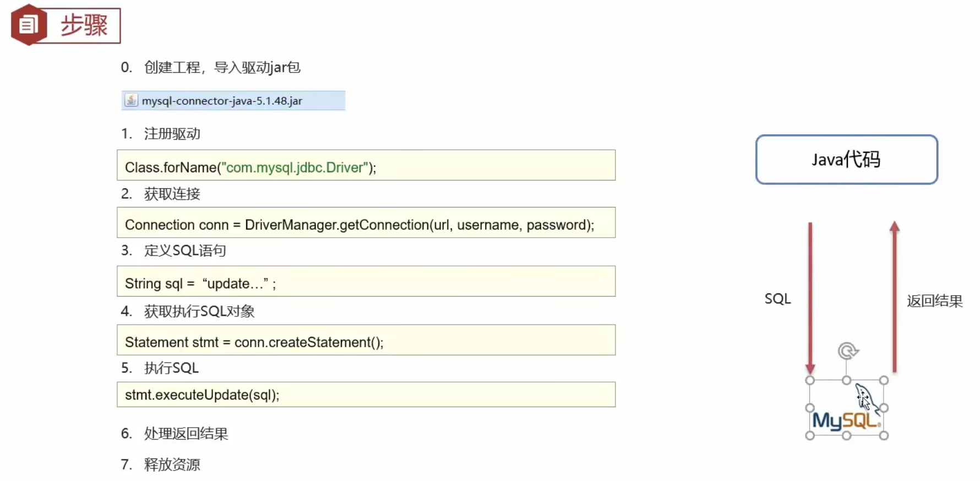Select the downward red SQL arrow
Screen dimensions: 980x481
pos(810,297)
